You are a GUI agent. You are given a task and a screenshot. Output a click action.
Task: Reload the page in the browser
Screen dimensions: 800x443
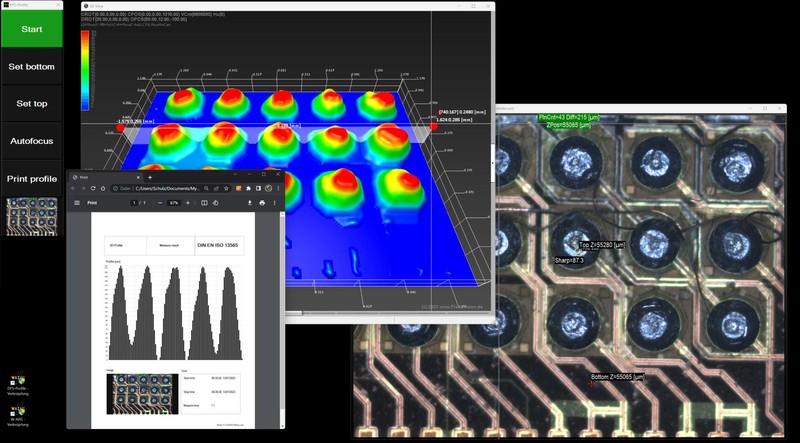(93, 188)
